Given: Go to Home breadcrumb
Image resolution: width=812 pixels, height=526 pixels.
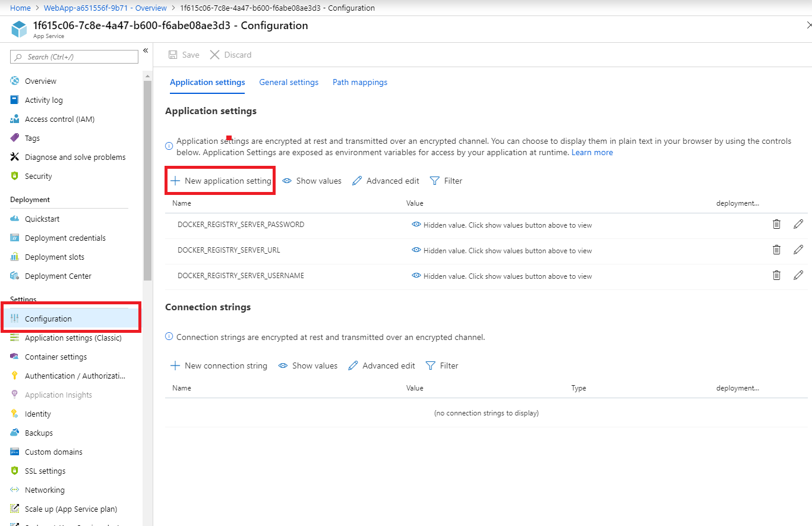Looking at the screenshot, I should click(21, 8).
